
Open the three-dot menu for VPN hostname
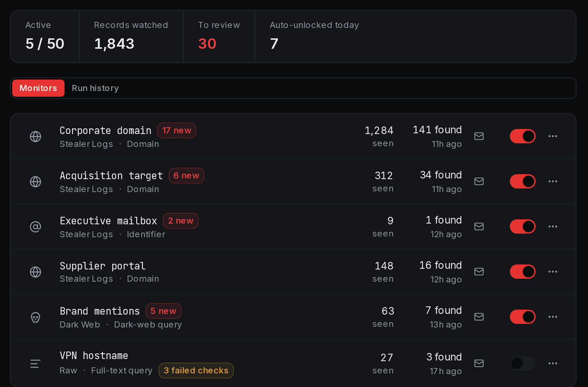[553, 363]
